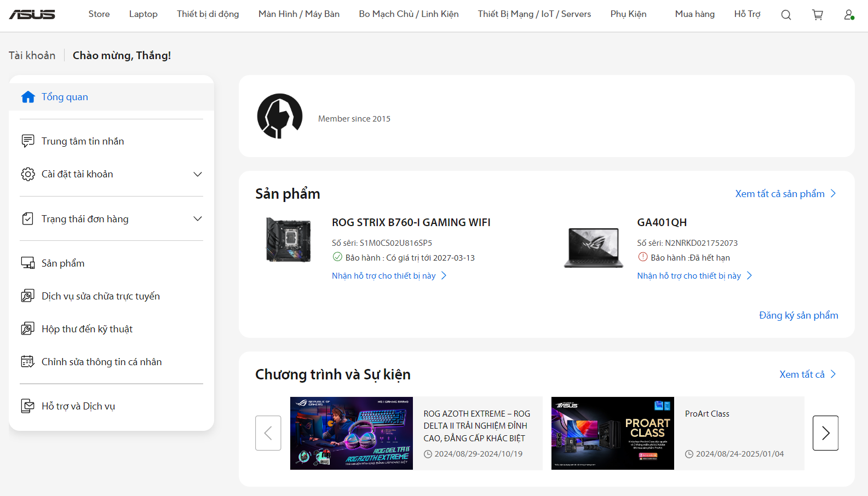Click the icon for Hộp thư đến kỹ thuật

(x=28, y=329)
